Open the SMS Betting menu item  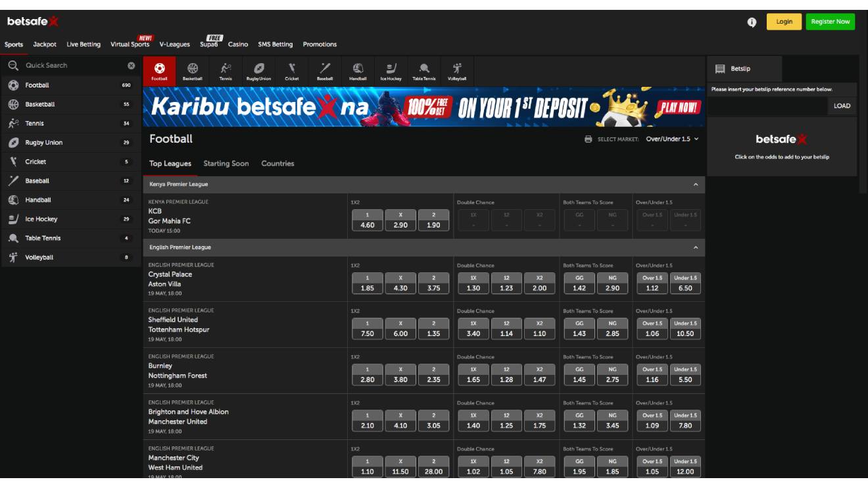click(276, 45)
